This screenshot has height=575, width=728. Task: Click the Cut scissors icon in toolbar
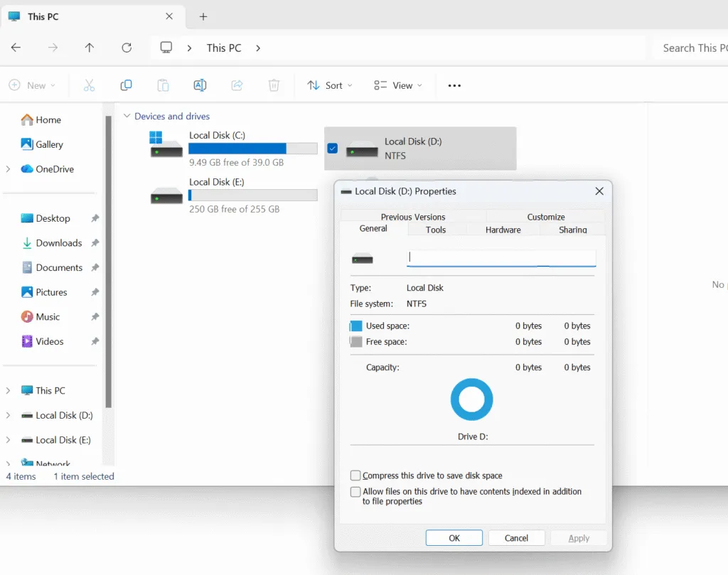click(x=89, y=85)
